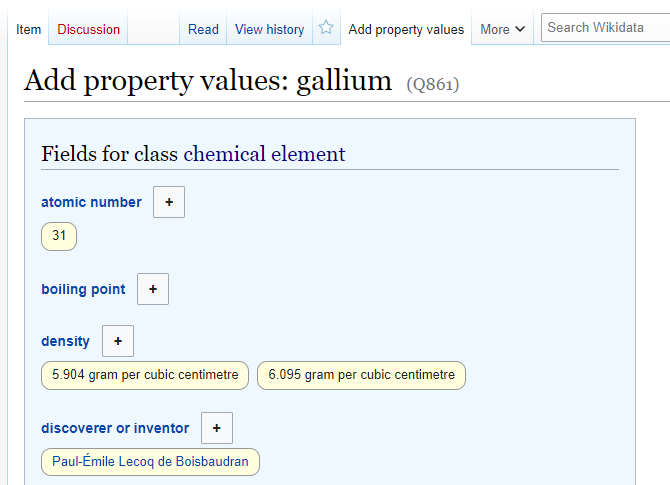Screen dimensions: 670x485
Task: Open the boiling point property link
Action: (83, 289)
